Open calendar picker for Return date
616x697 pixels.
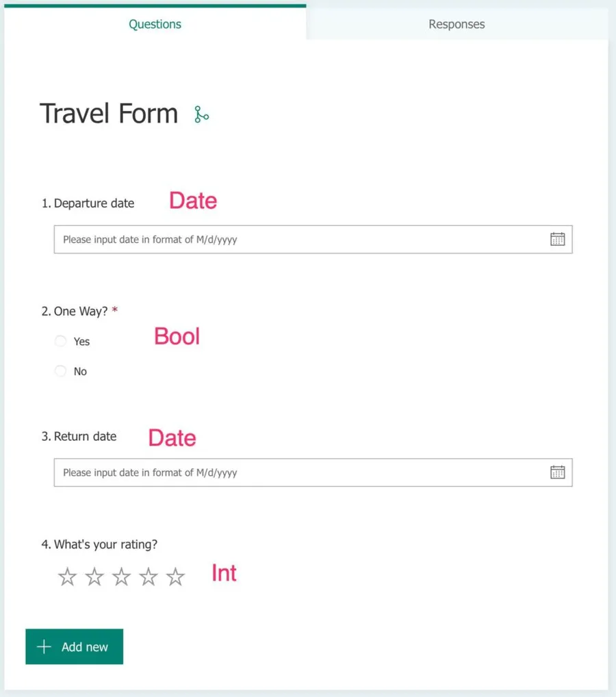click(558, 472)
